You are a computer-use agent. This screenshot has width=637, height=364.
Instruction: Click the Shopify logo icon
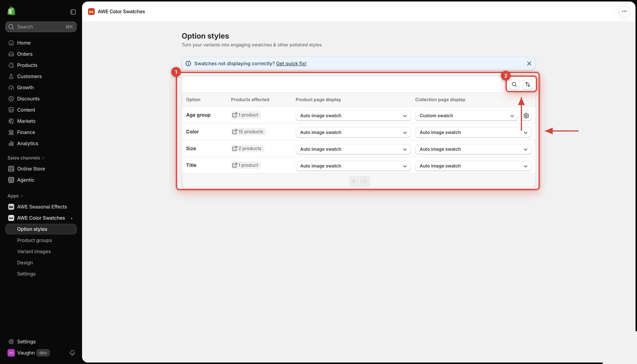point(11,11)
